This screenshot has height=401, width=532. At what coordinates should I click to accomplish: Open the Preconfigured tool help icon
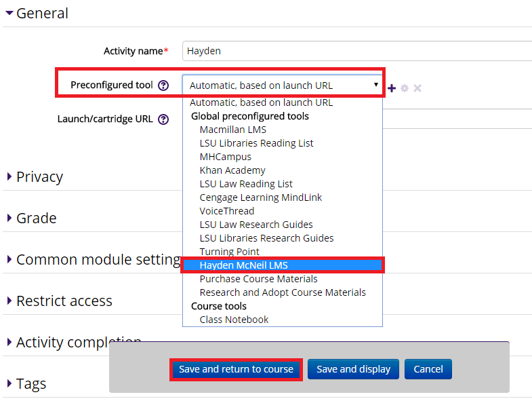click(x=163, y=85)
